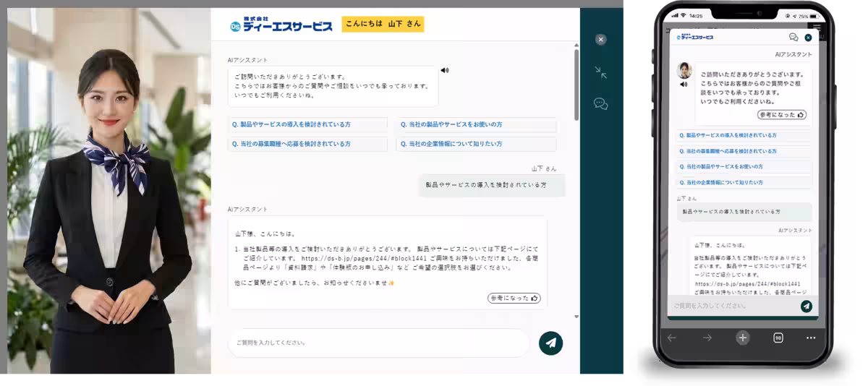Click the small assistant avatar in the phone chat
Screen dimensions: 868x386
pyautogui.click(x=684, y=70)
